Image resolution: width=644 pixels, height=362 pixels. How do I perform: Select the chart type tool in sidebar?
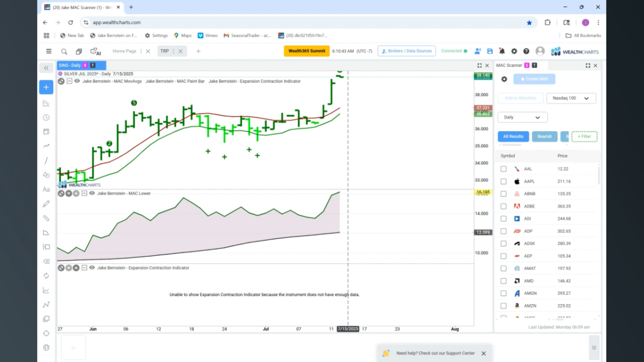pos(46,103)
